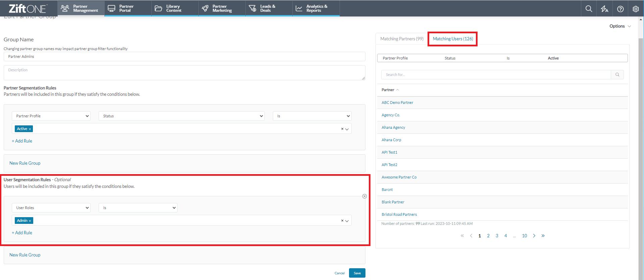644x280 pixels.
Task: Click New Rule Group under user rules
Action: 25,255
